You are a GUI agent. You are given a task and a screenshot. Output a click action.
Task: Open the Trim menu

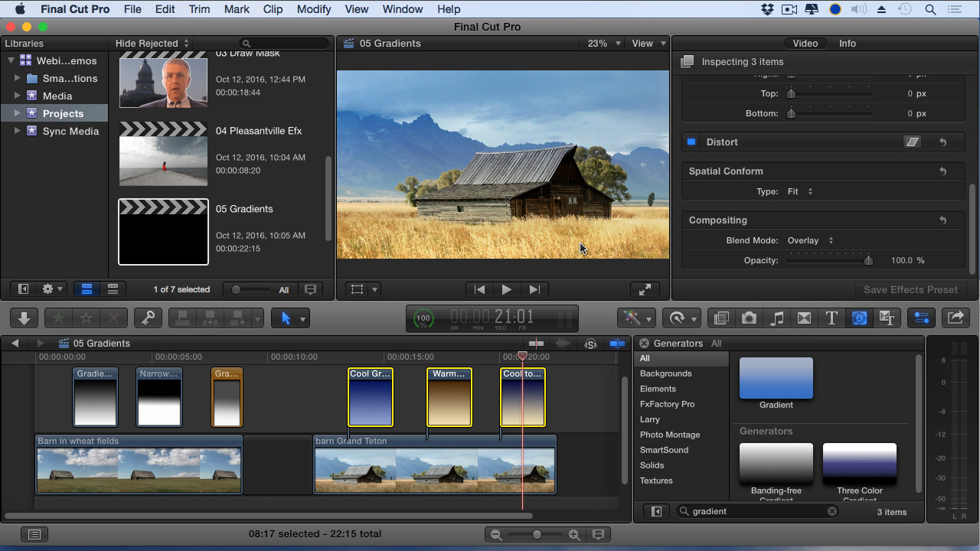[199, 9]
